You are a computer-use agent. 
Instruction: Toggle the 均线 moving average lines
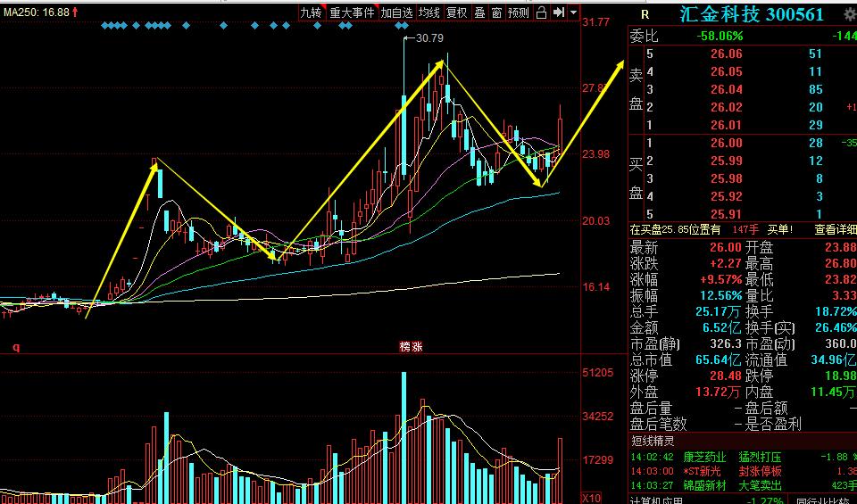pos(429,12)
